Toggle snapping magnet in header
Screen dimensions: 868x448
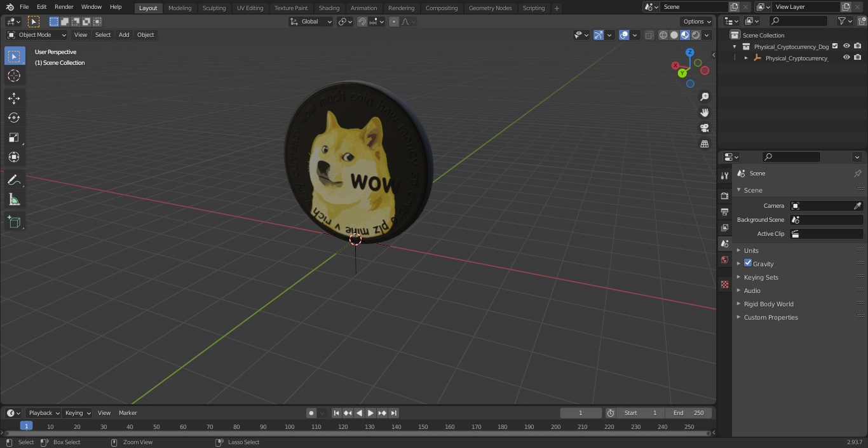point(362,22)
